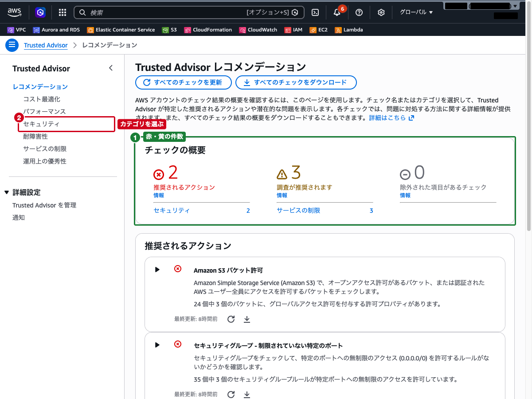532x399 pixels.
Task: Open セキュリティ link in チェックの概要
Action: pos(172,211)
